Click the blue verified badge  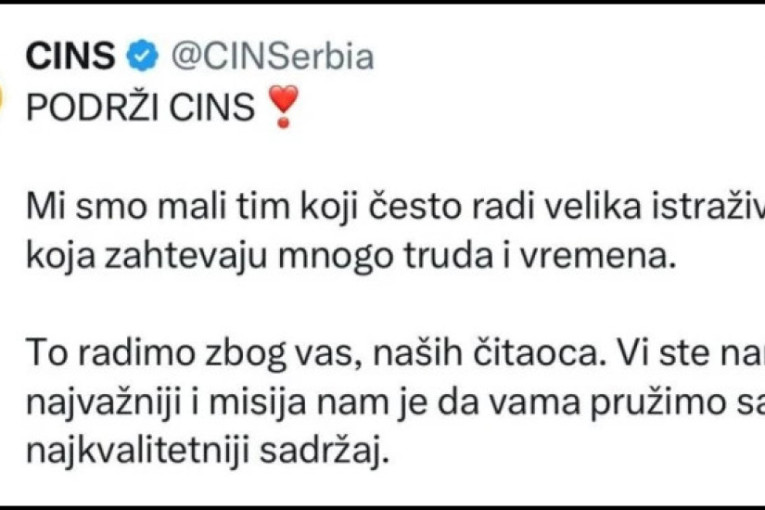pyautogui.click(x=144, y=57)
